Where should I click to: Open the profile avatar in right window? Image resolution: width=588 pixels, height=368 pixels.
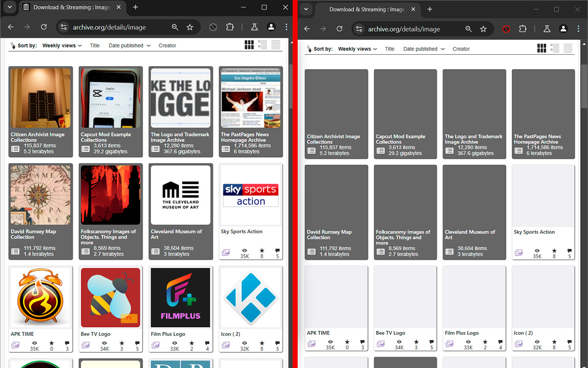563,29
